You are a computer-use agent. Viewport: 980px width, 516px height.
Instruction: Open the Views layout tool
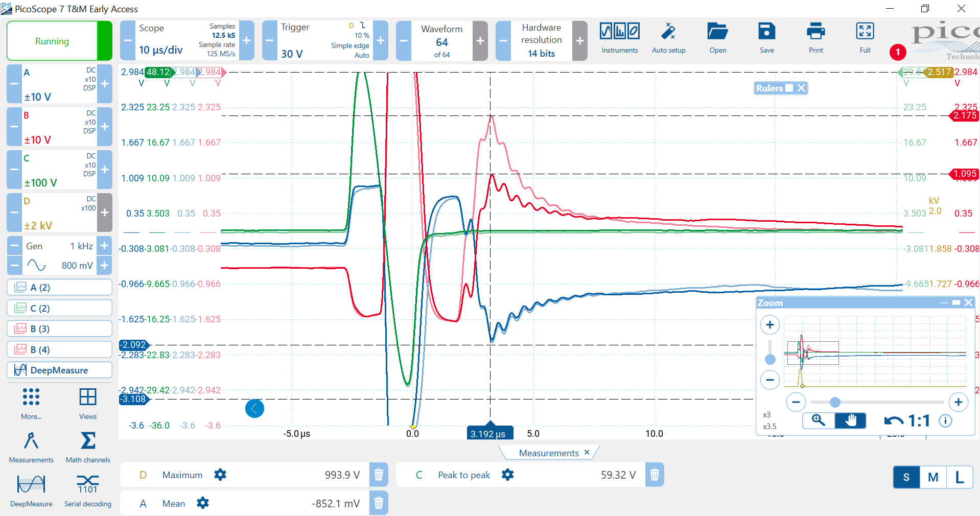tap(88, 403)
